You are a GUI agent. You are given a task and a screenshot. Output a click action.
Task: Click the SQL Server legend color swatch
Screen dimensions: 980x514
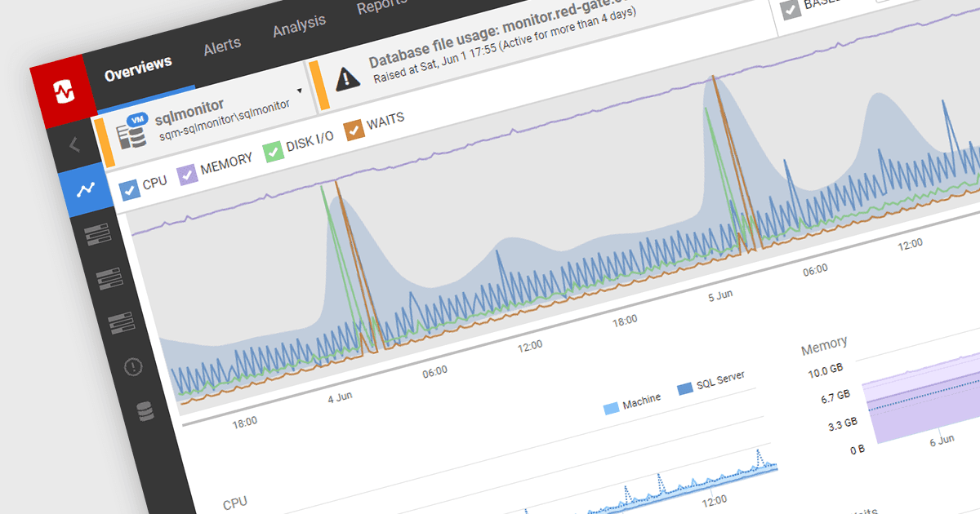(684, 388)
